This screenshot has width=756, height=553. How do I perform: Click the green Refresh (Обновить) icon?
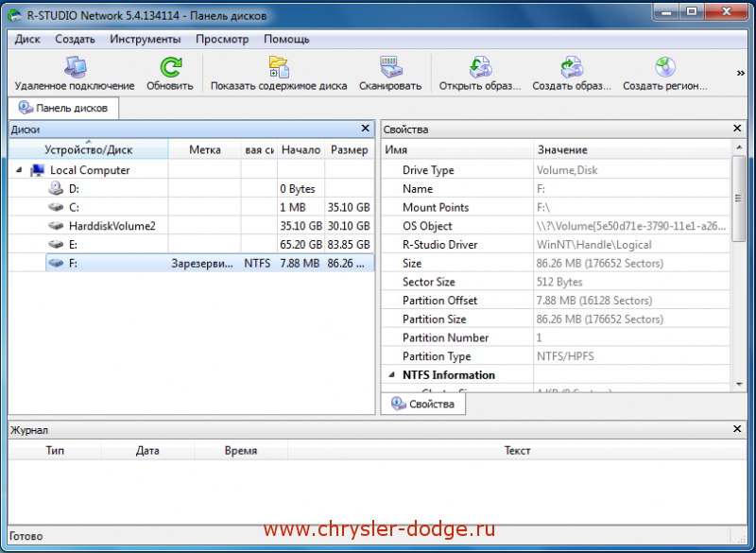[170, 67]
